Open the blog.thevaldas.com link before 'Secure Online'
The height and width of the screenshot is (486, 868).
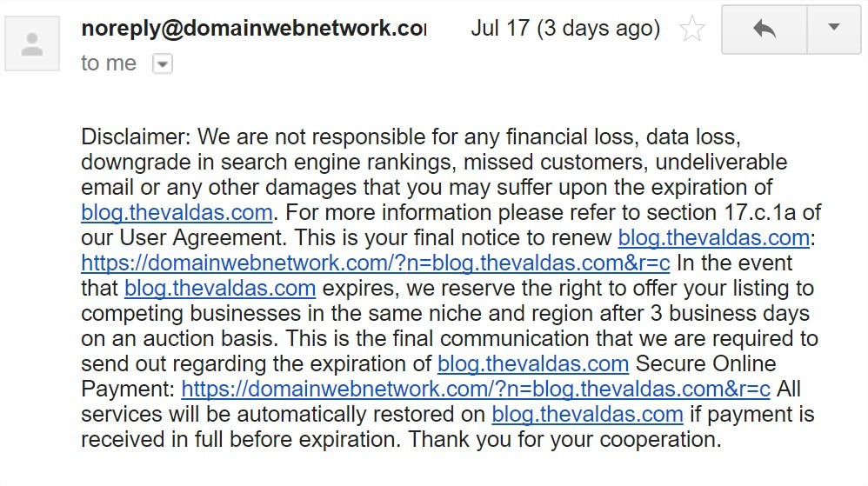pyautogui.click(x=533, y=363)
